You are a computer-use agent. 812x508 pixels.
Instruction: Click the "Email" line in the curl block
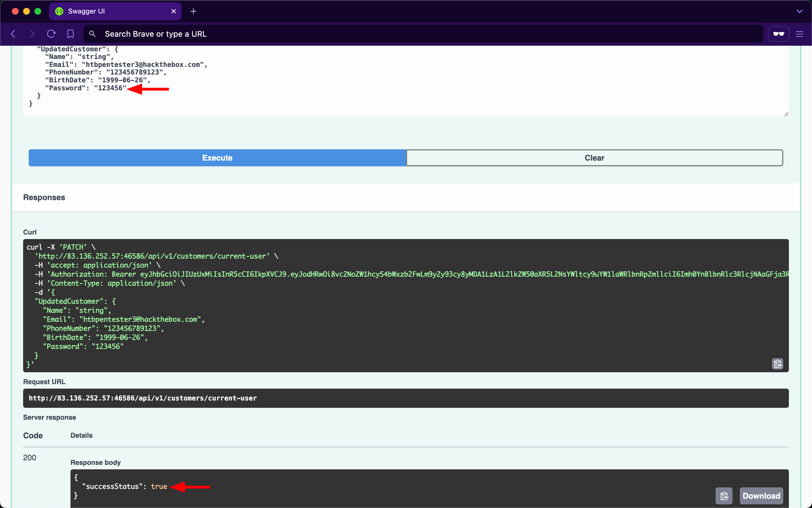pos(124,319)
